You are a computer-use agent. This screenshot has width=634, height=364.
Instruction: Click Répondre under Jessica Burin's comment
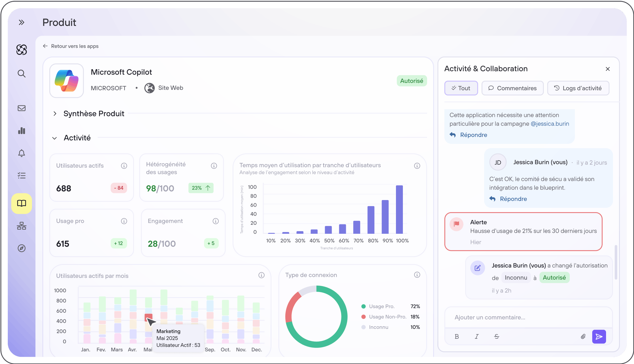pyautogui.click(x=513, y=199)
